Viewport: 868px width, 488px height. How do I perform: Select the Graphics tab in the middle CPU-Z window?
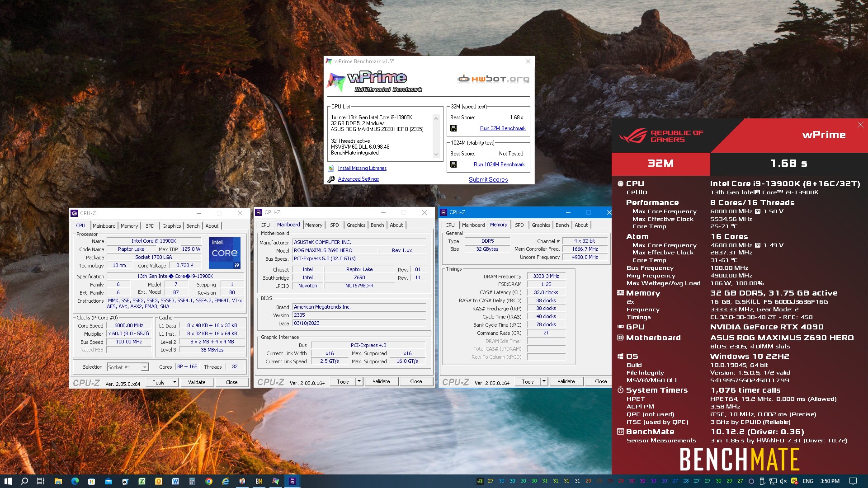[x=356, y=225]
